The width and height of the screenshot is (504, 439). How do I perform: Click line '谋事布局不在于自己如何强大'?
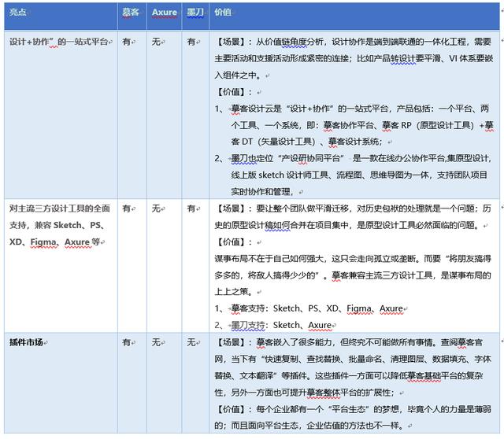click(x=353, y=259)
